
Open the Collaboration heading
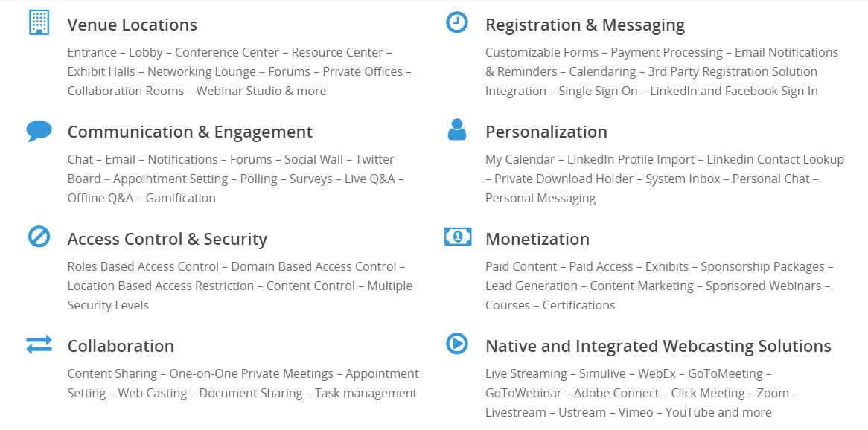click(x=121, y=346)
